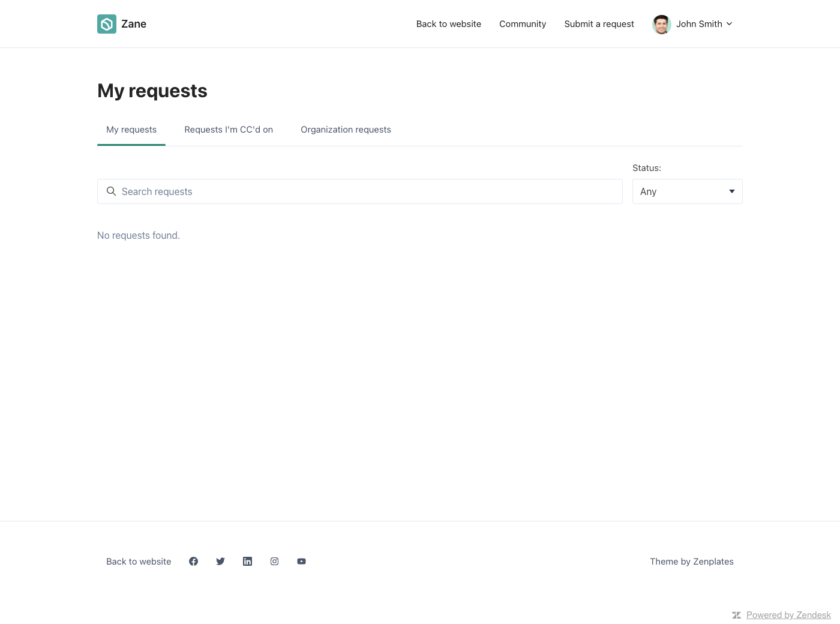Open the Powered by Zendesk link
Image resolution: width=840 pixels, height=624 pixels.
(788, 615)
